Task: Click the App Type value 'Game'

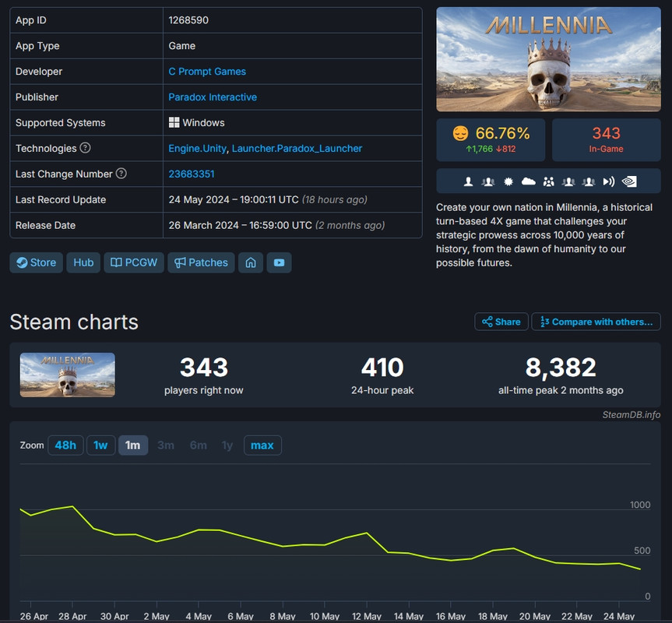Action: pos(181,46)
